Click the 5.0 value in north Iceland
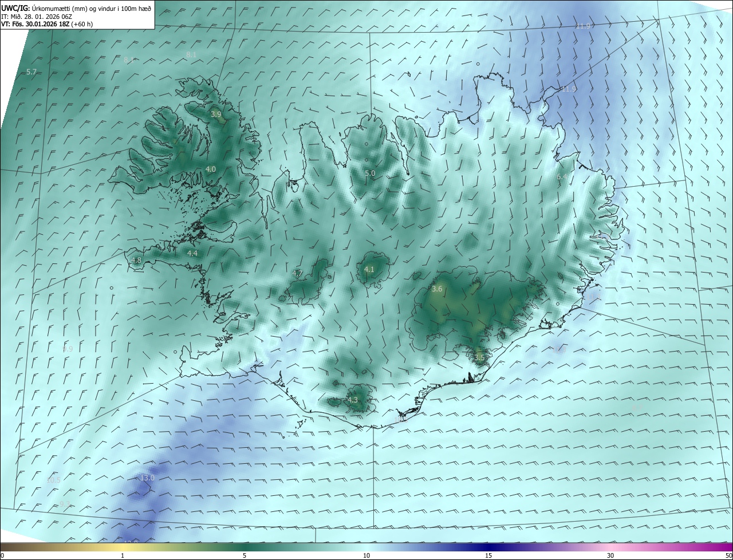Viewport: 733px width, 560px height. pos(370,173)
